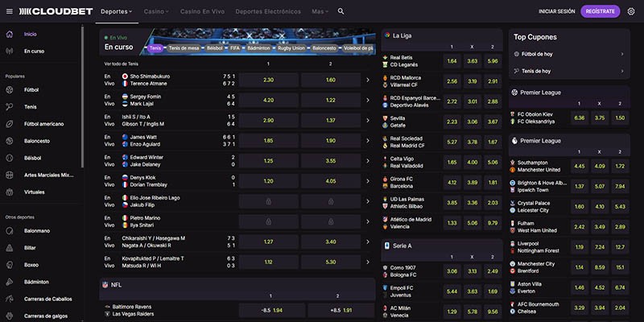Open Atlético de Madrid vs Valencia match

tap(411, 223)
